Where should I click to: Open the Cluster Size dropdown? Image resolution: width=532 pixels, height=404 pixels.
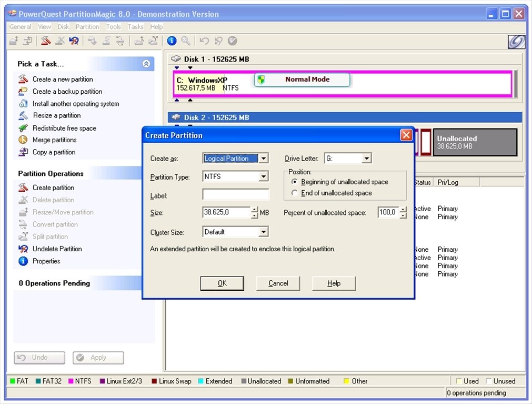(x=263, y=232)
